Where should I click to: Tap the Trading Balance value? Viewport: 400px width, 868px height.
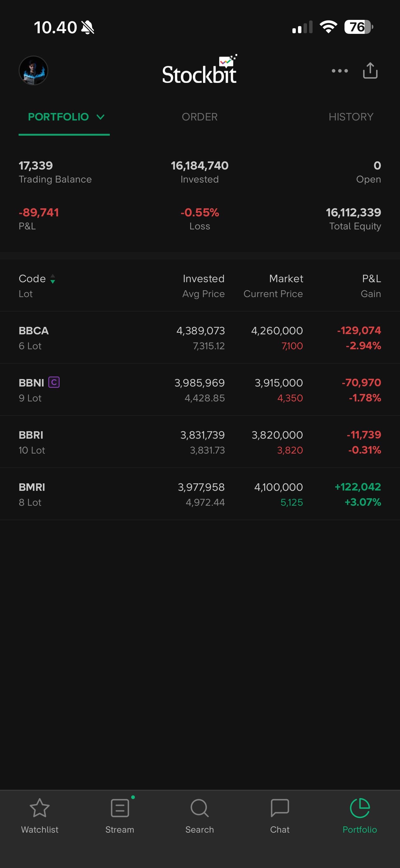[x=36, y=165]
